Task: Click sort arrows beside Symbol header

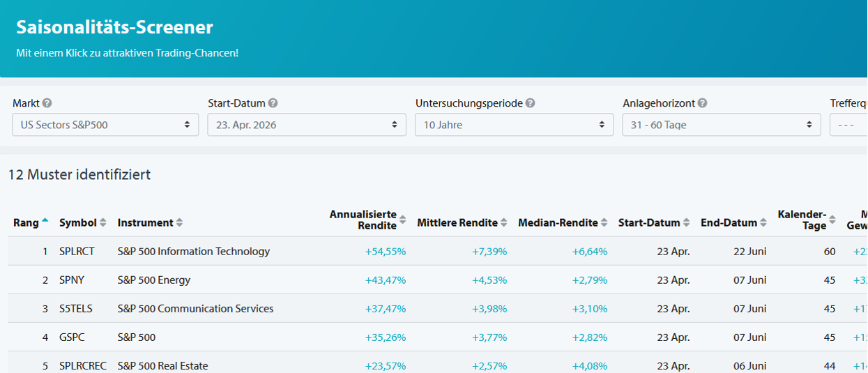Action: [103, 222]
